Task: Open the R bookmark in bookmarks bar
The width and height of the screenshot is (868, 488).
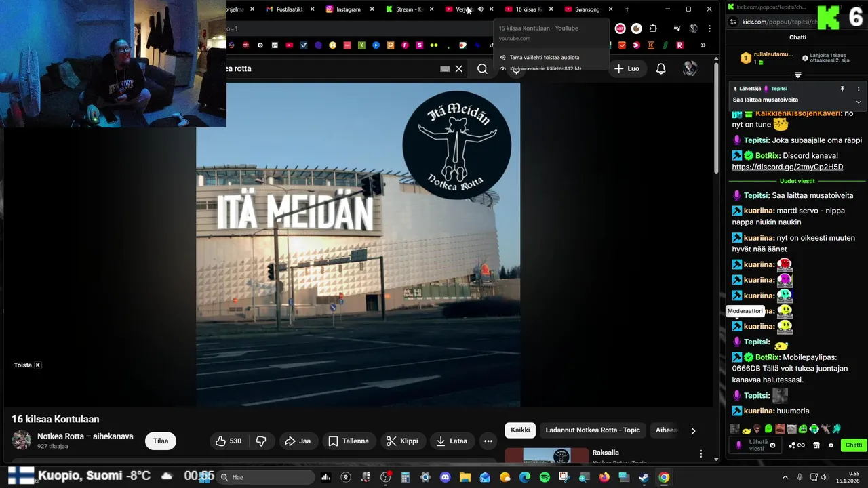Action: pos(679,45)
